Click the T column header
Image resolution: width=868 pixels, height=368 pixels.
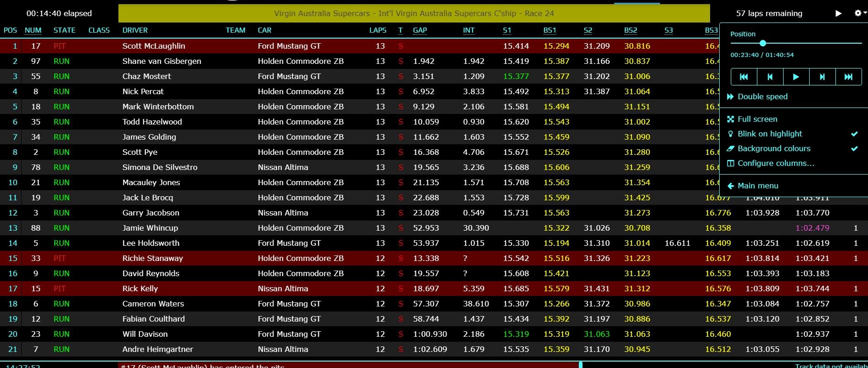coord(401,30)
